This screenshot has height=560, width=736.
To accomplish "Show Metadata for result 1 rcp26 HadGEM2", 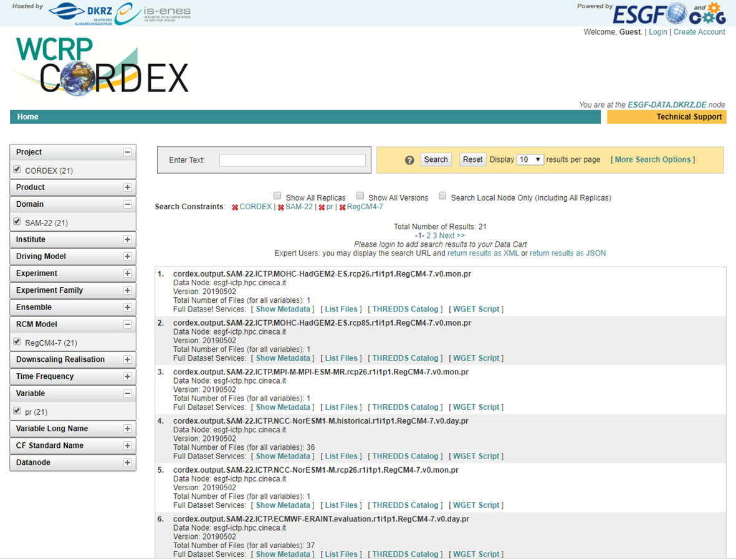I will tap(283, 309).
